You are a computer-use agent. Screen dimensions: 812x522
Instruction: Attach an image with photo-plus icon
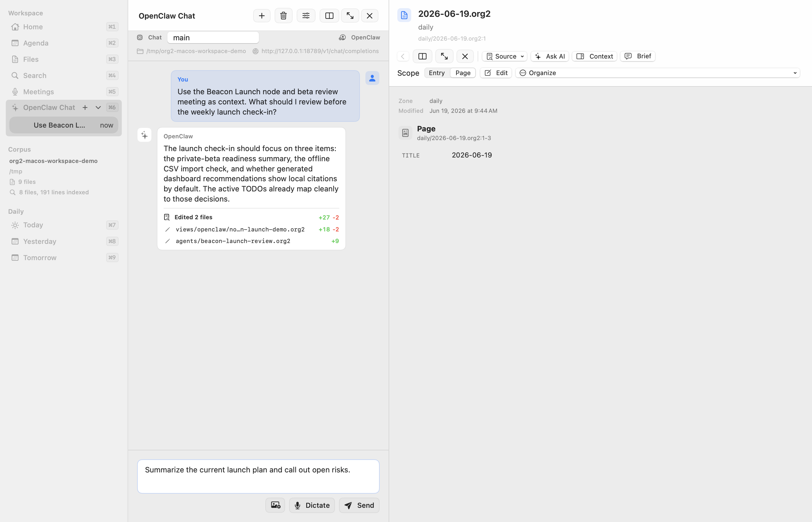point(275,505)
